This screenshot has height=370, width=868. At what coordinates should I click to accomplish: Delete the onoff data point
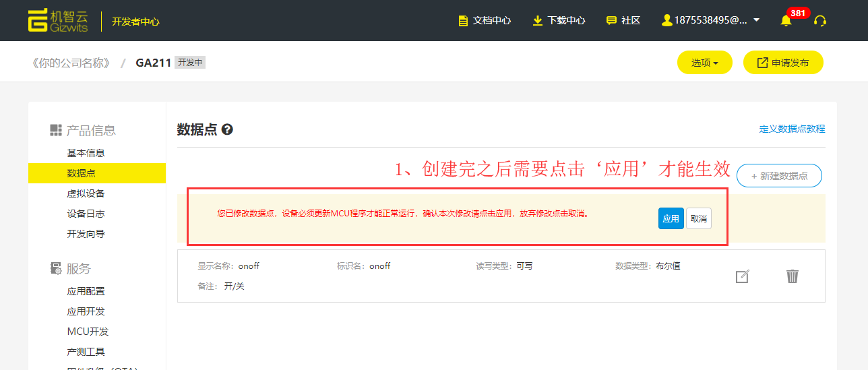click(x=793, y=276)
